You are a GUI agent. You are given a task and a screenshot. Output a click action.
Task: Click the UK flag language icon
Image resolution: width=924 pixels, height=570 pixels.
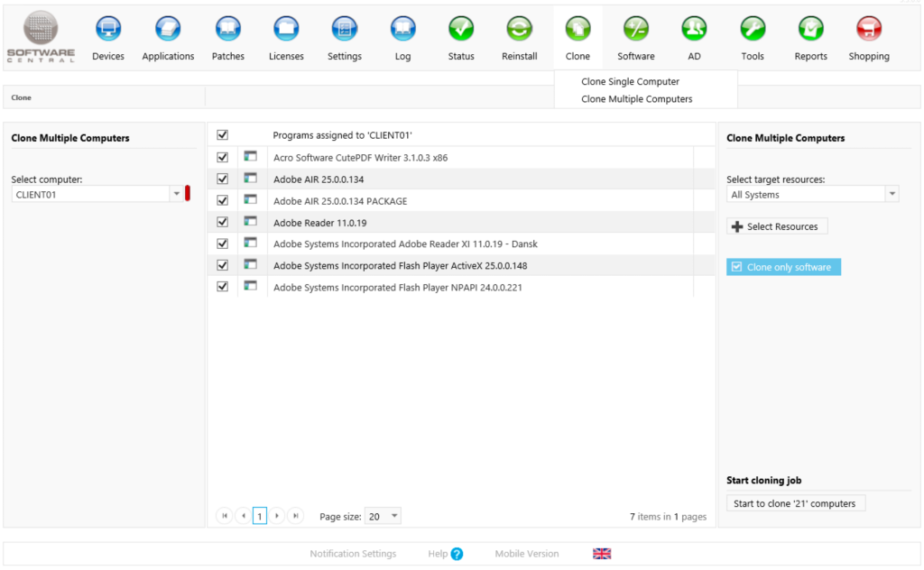coord(602,554)
